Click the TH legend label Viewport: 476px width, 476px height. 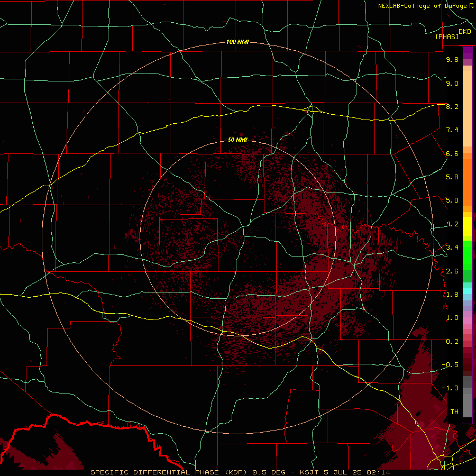click(454, 412)
